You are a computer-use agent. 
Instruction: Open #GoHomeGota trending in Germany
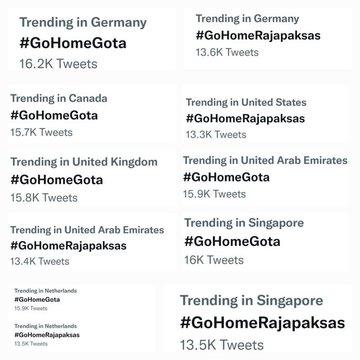point(73,43)
